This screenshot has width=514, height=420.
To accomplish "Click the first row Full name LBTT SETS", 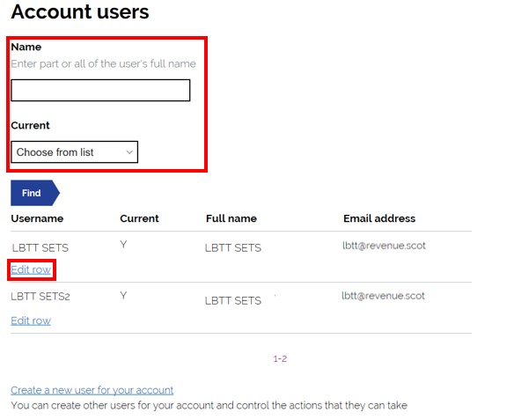I will [x=233, y=248].
